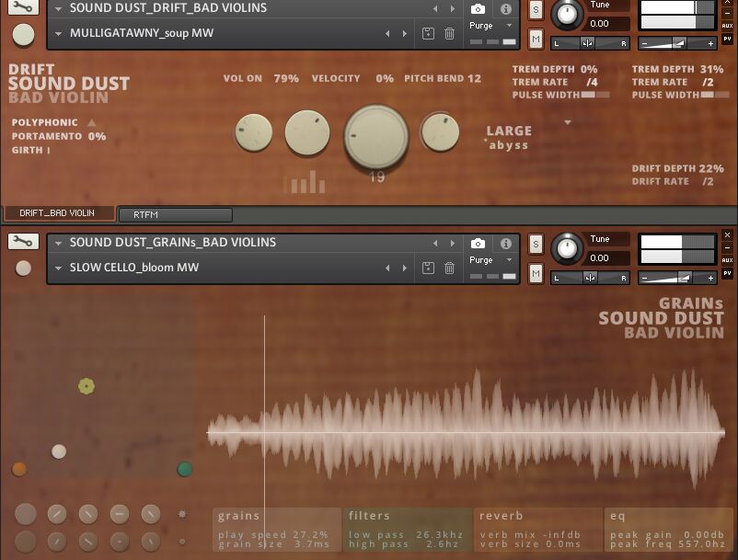
Task: Switch to RTFM tab
Action: (175, 215)
